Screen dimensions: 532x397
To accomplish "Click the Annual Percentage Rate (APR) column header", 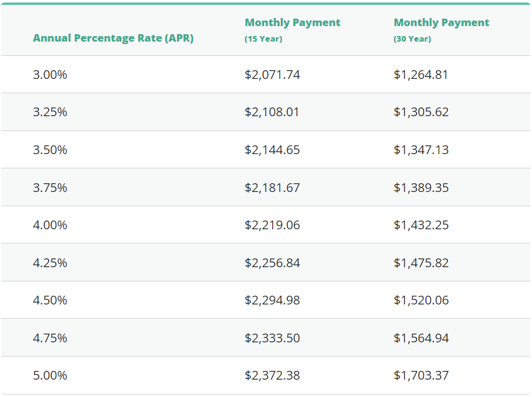I will (113, 38).
